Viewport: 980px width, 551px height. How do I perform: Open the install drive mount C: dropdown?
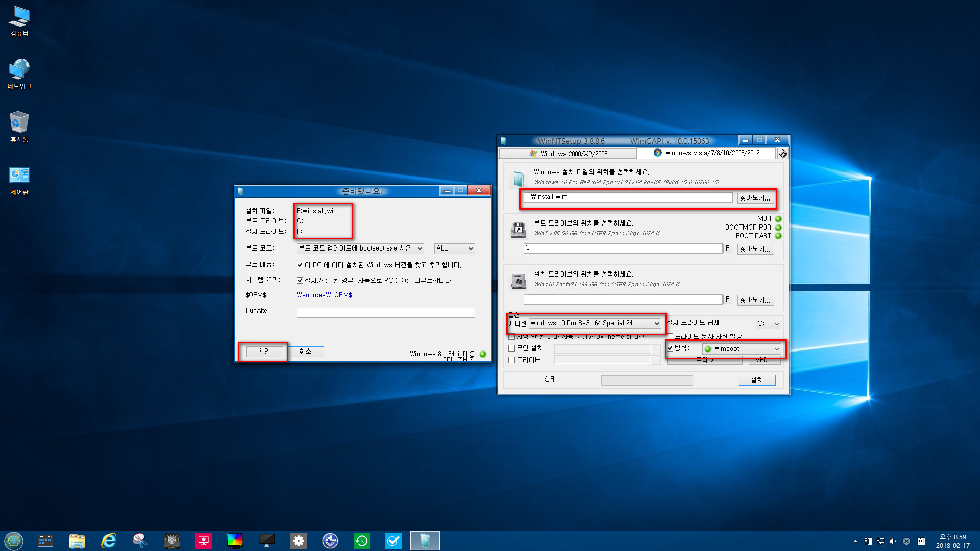pyautogui.click(x=768, y=324)
